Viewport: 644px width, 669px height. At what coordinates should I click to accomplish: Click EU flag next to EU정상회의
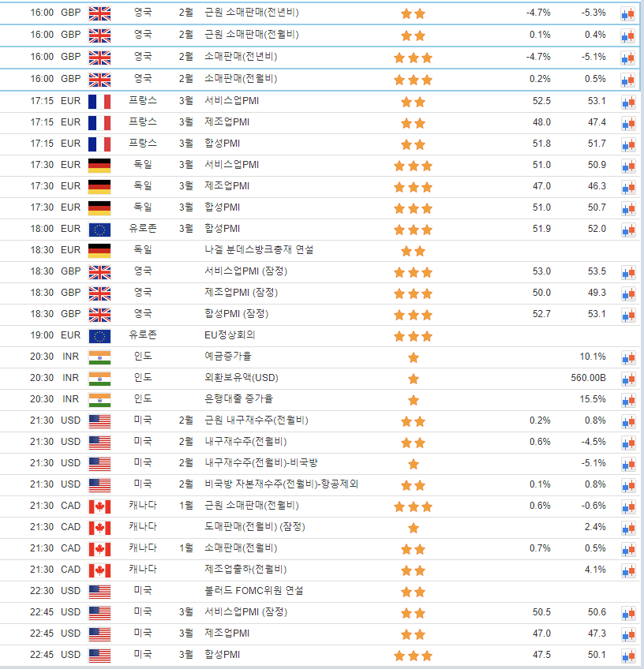tap(99, 335)
